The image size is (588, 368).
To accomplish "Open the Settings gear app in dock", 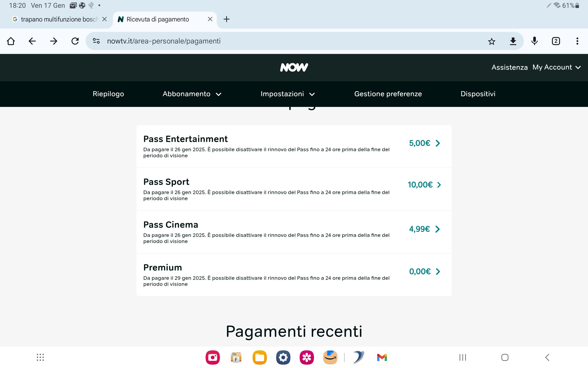I will click(283, 357).
